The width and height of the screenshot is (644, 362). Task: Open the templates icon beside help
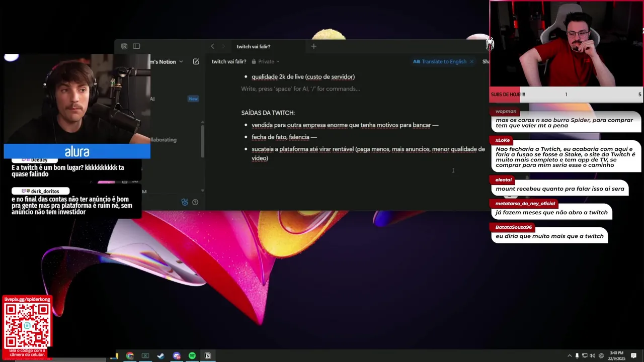click(185, 202)
